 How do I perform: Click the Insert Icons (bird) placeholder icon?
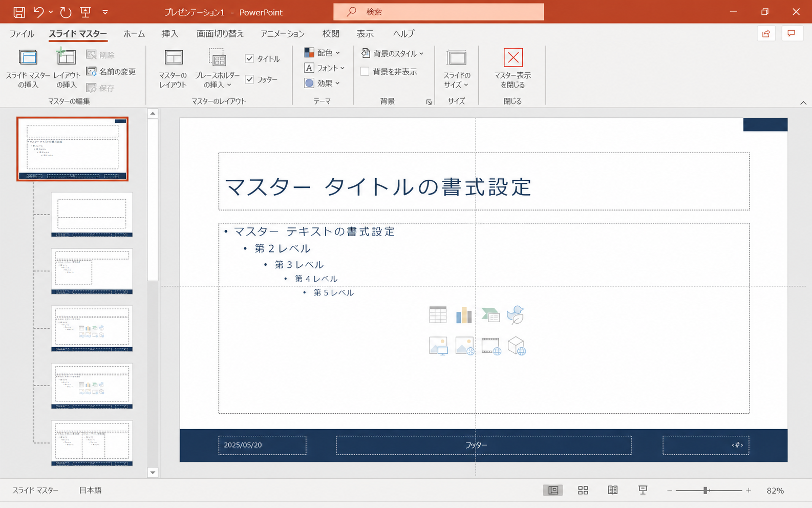click(516, 315)
